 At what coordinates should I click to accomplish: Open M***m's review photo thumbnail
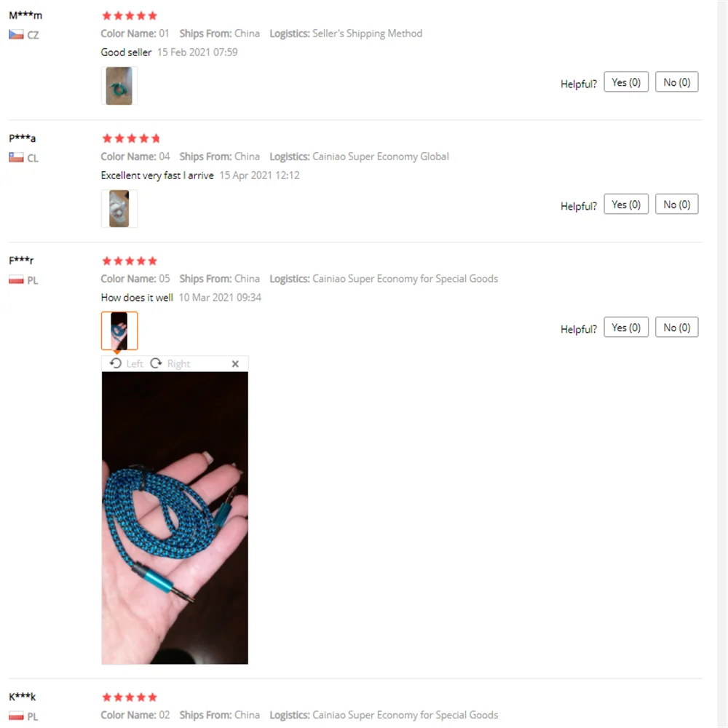pos(119,86)
